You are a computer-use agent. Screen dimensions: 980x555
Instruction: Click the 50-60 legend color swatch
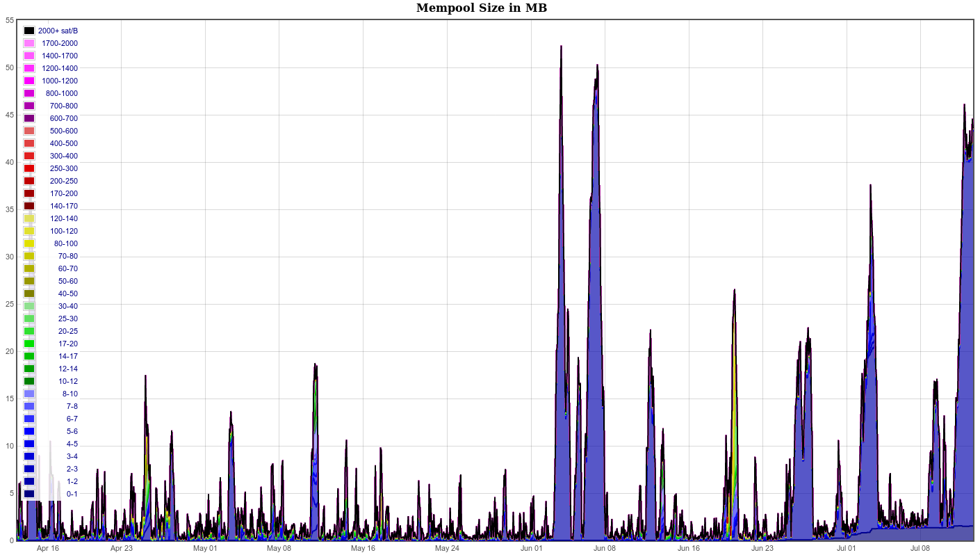click(x=29, y=281)
